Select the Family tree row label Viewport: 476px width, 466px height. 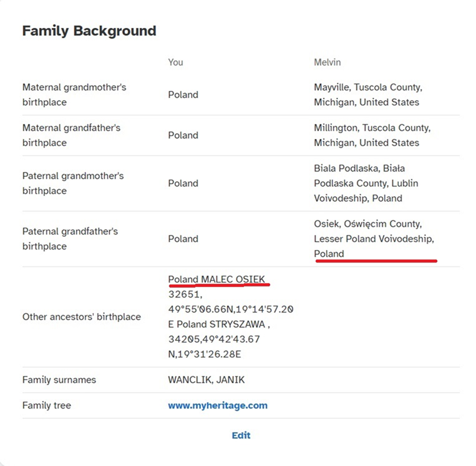click(47, 405)
